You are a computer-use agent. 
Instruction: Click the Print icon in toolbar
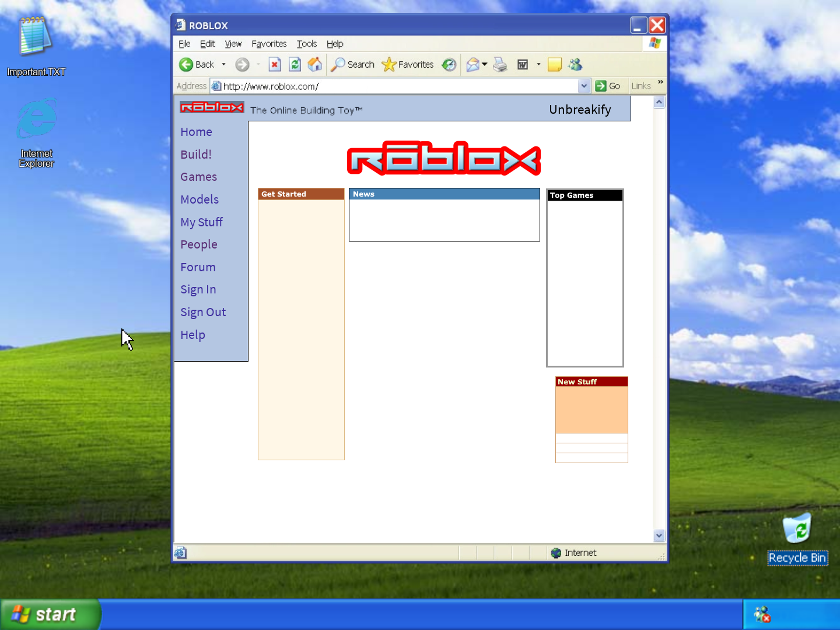pos(500,65)
